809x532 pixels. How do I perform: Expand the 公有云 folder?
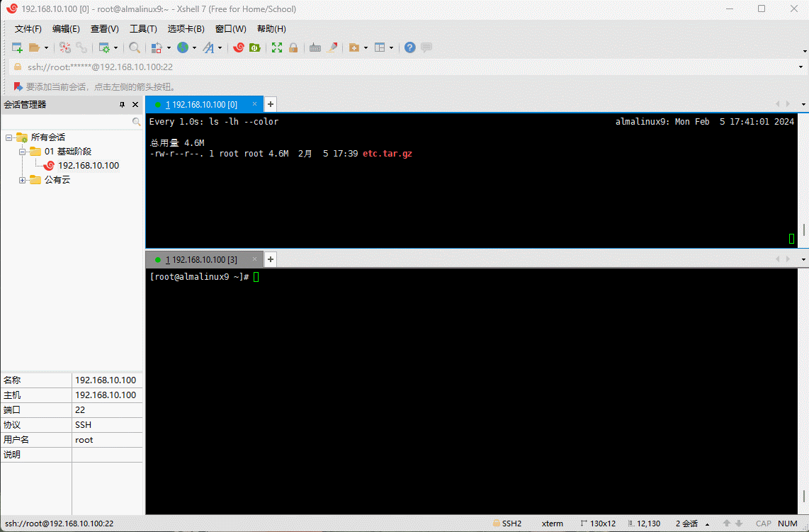[23, 180]
